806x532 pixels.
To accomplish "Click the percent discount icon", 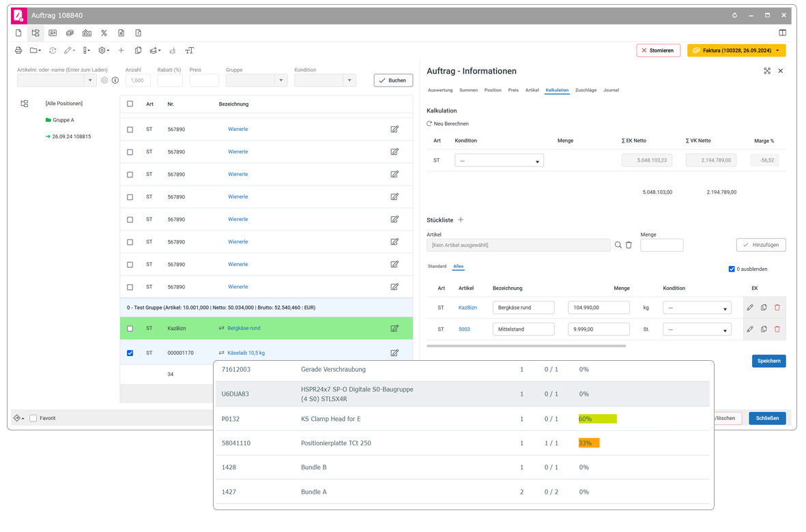I will click(104, 33).
